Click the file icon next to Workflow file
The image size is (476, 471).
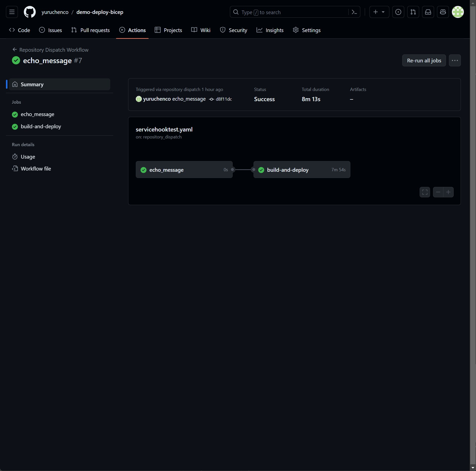15,169
